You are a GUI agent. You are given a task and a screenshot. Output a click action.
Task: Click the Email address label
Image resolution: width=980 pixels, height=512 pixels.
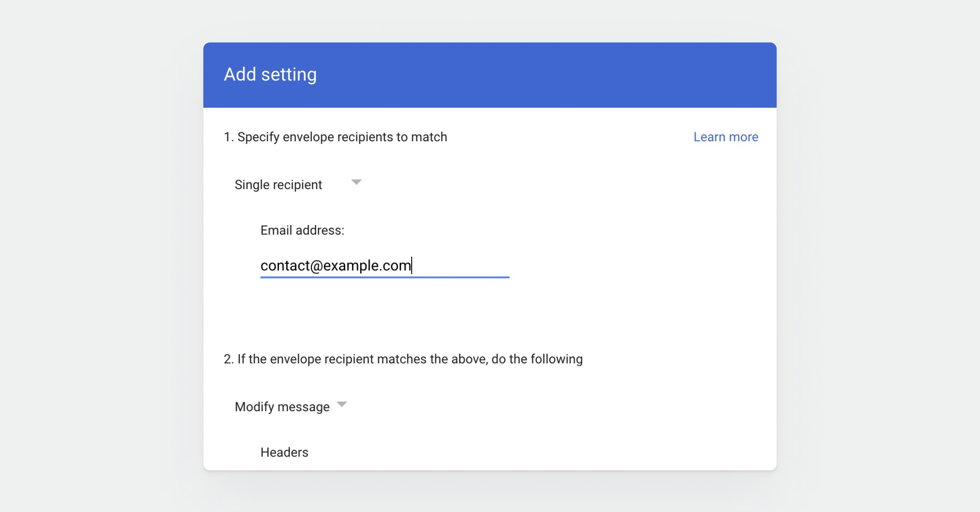click(x=302, y=231)
